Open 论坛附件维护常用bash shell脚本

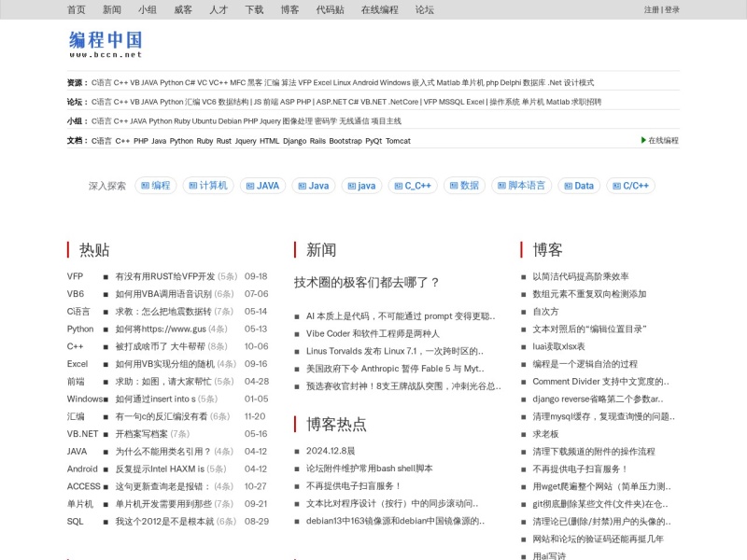369,469
